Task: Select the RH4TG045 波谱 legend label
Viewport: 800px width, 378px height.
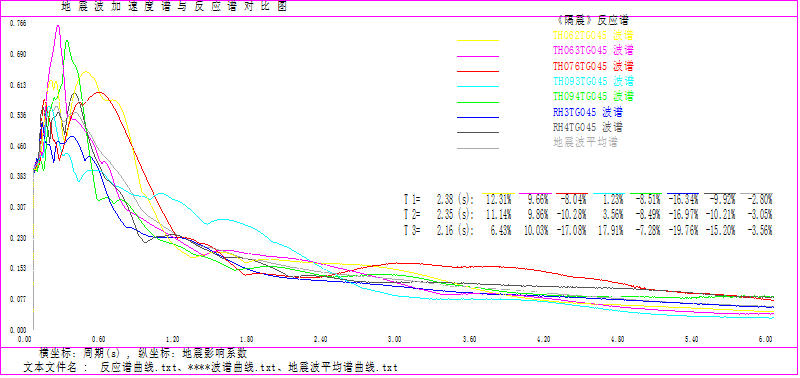Action: (588, 127)
